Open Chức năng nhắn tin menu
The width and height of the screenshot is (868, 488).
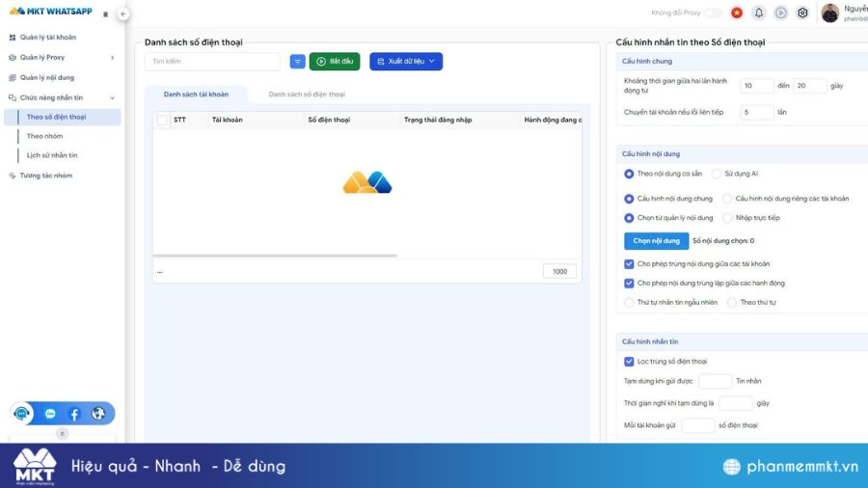point(51,97)
